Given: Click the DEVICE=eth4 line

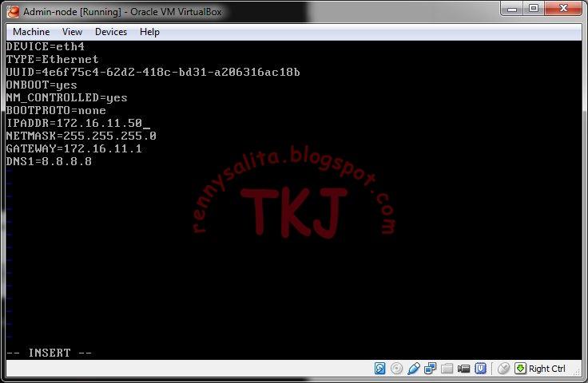Looking at the screenshot, I should pyautogui.click(x=46, y=46).
